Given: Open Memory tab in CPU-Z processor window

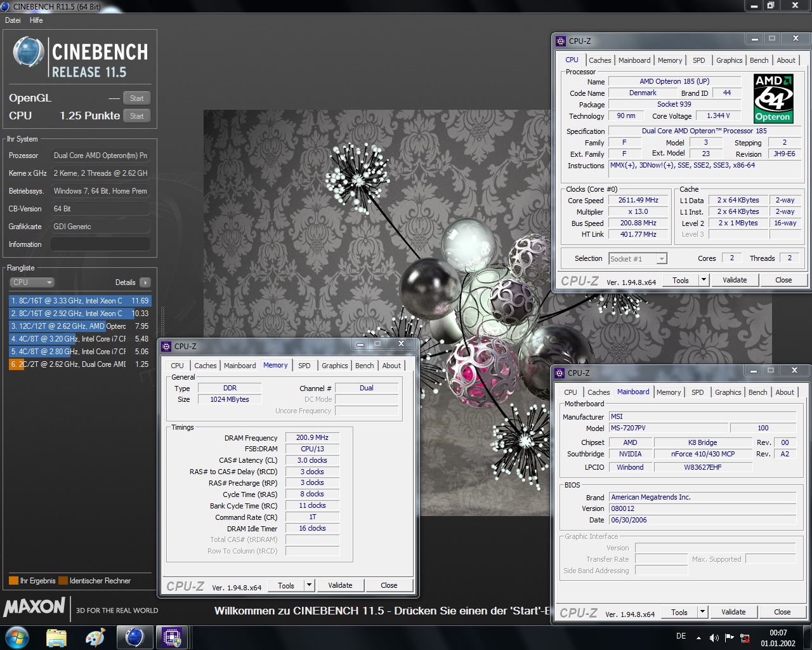Looking at the screenshot, I should tap(670, 60).
